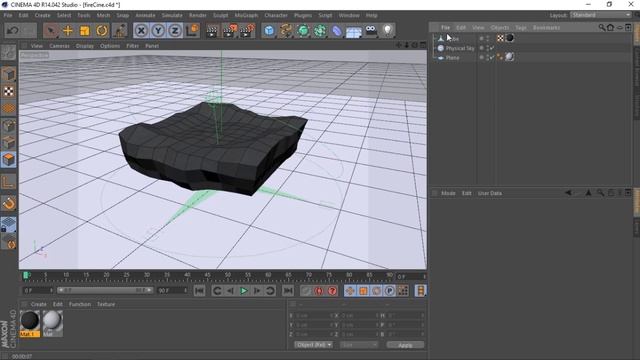The image size is (640, 360).
Task: Go to start of animation
Action: point(200,291)
